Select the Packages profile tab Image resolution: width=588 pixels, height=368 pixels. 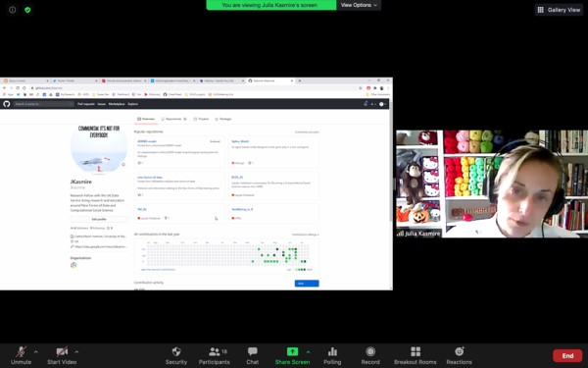pos(223,119)
